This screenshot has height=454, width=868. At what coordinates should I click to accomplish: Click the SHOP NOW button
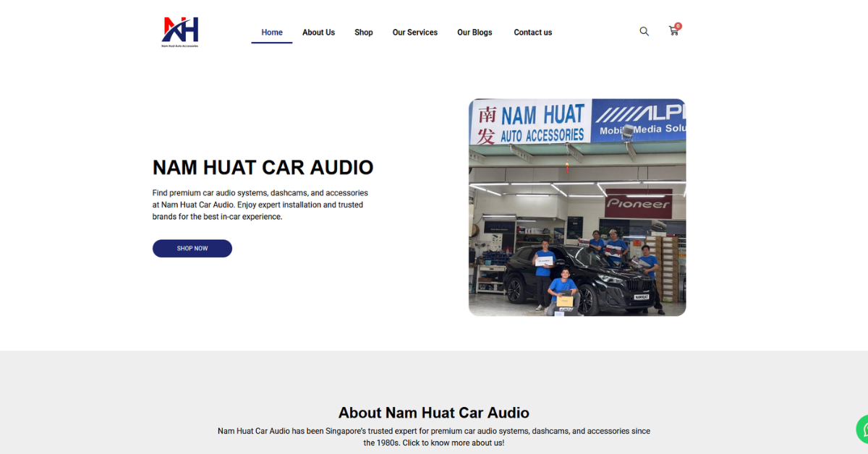click(192, 249)
